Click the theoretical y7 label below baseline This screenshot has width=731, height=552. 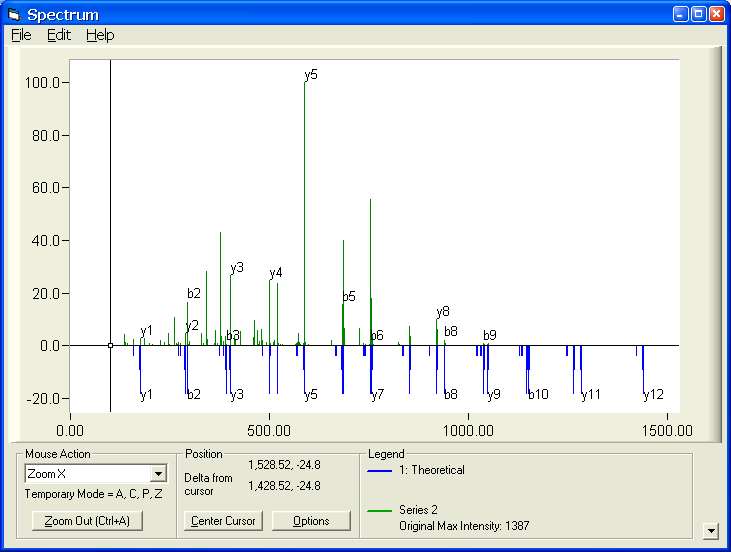coord(378,395)
